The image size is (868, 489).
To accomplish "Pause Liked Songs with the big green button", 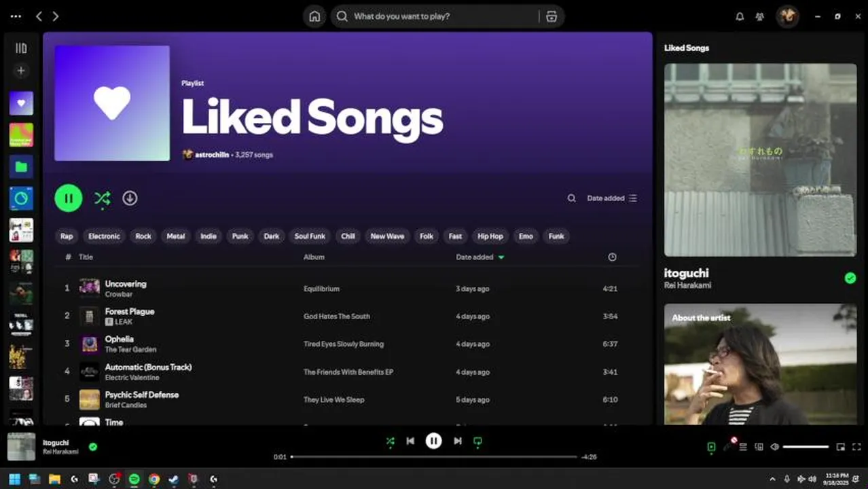I will (69, 198).
